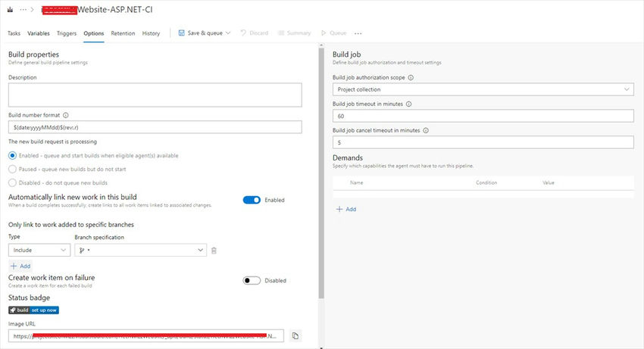Turn off the Automatically link new work switch
644x349 pixels.
point(252,200)
